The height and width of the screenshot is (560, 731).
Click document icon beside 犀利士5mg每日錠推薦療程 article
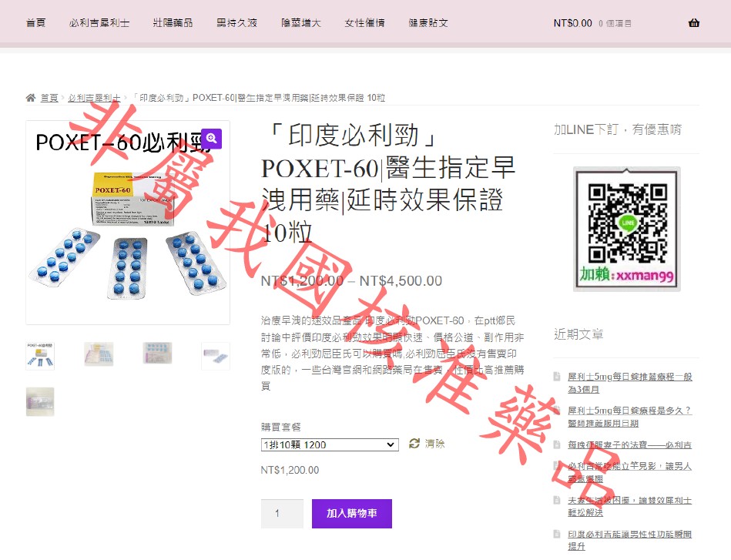point(557,377)
